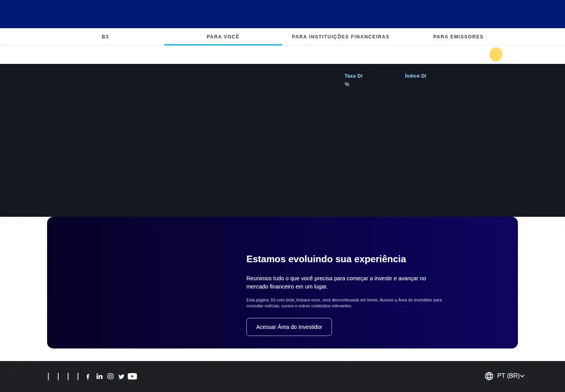Click the Índice DI label
565x392 pixels.
coord(416,76)
